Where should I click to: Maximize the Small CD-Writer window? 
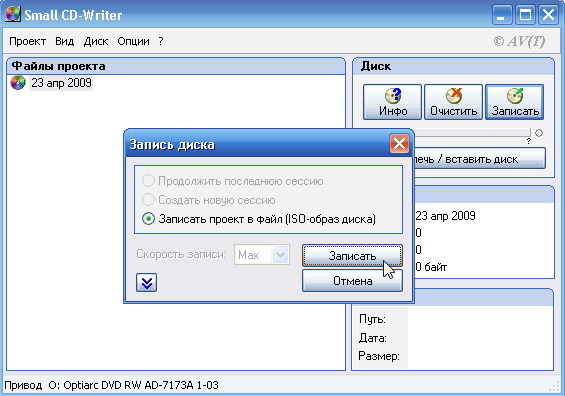coord(525,15)
